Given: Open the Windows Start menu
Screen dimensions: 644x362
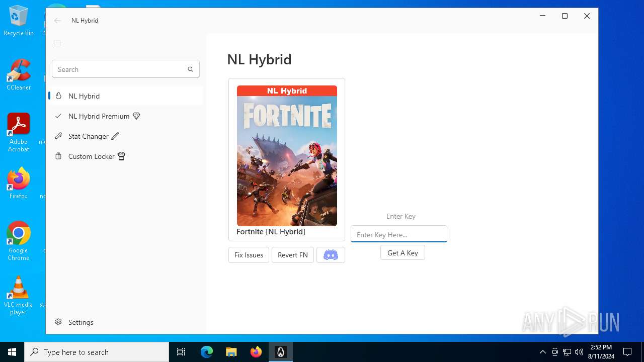Looking at the screenshot, I should tap(12, 352).
